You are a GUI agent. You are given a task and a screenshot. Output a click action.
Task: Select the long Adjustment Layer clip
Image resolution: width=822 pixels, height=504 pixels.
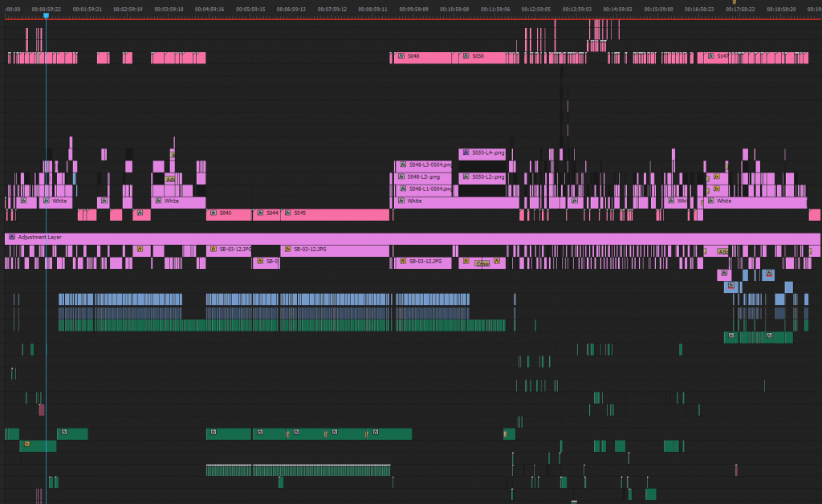(x=401, y=238)
